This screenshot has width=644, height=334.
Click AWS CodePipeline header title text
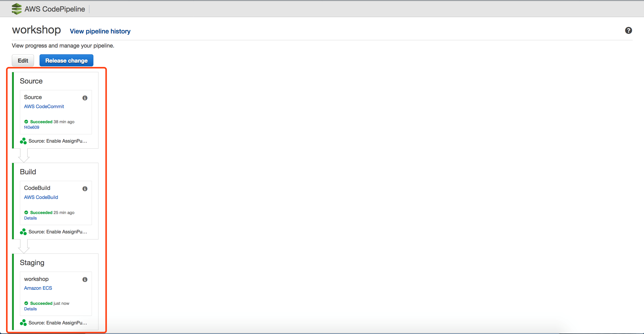point(55,9)
